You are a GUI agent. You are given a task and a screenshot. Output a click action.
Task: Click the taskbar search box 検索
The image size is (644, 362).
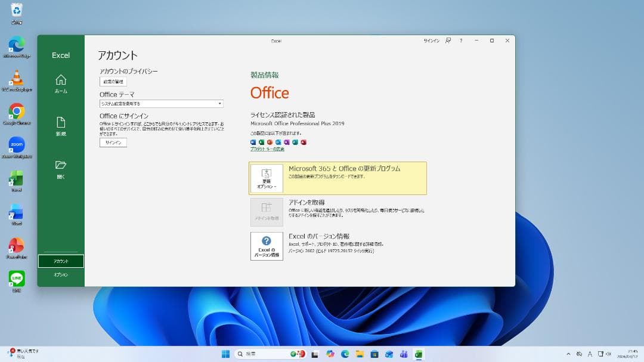(x=270, y=354)
